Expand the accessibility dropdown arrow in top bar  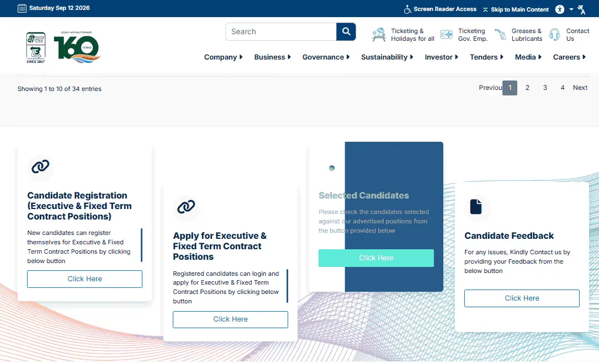point(571,9)
